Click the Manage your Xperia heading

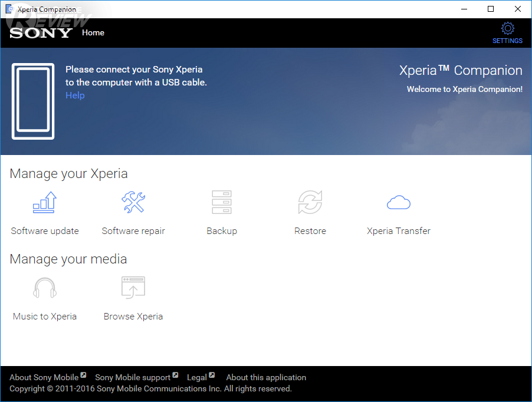click(x=68, y=173)
